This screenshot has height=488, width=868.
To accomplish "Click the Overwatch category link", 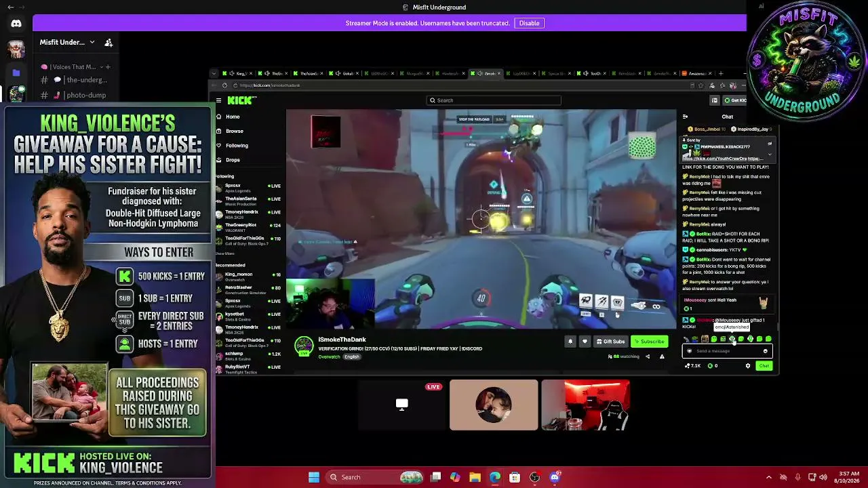I will (329, 357).
